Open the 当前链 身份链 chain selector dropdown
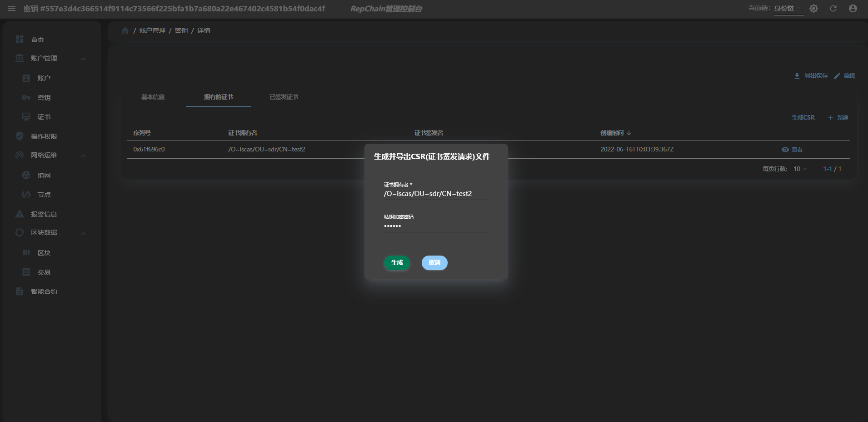The width and height of the screenshot is (868, 422). (x=788, y=9)
